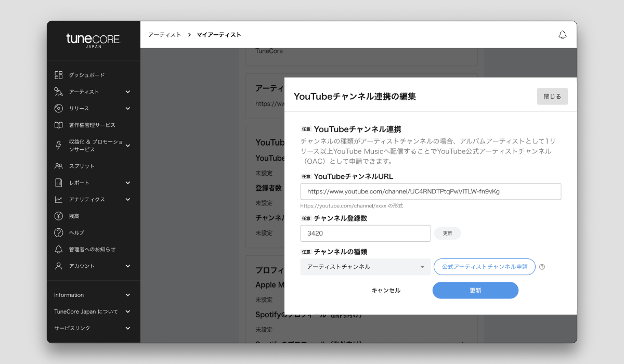Click the Release disc icon in sidebar
This screenshot has height=364, width=624.
[59, 108]
